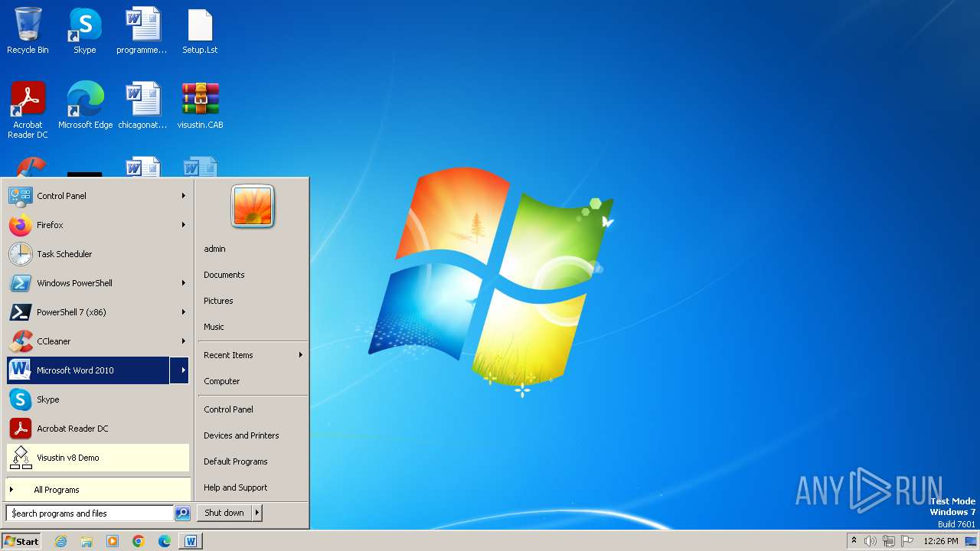The width and height of the screenshot is (980, 551).
Task: Expand CCleaner jump list arrow
Action: pyautogui.click(x=183, y=341)
